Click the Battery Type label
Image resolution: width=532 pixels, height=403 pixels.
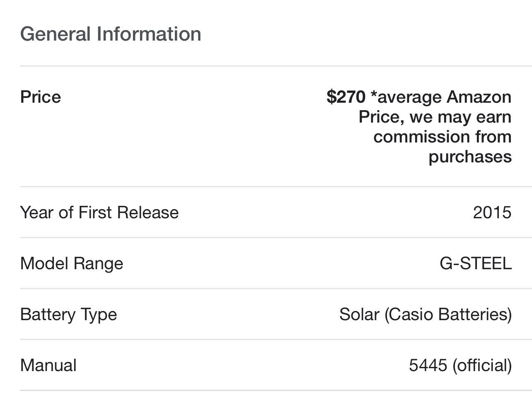pyautogui.click(x=68, y=314)
